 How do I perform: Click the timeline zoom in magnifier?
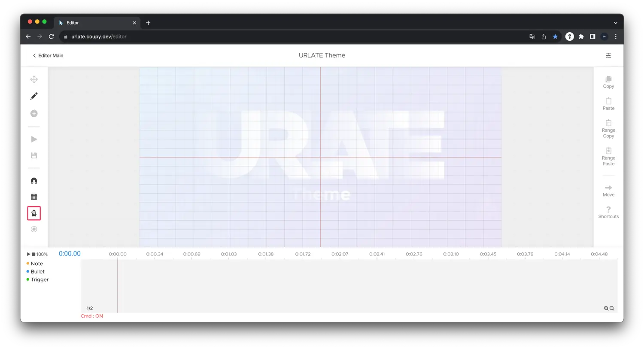click(x=606, y=308)
